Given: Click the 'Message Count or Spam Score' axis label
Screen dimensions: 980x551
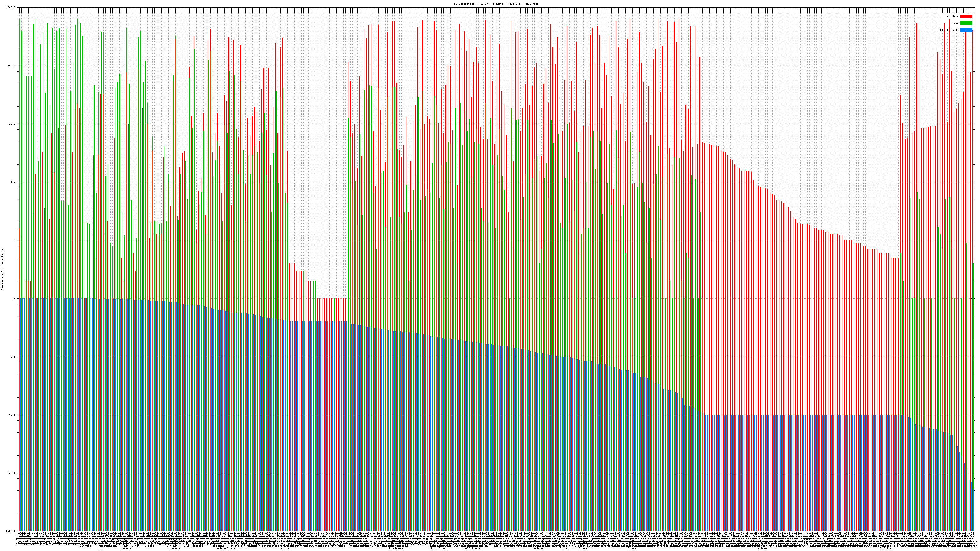Looking at the screenshot, I should [2, 269].
